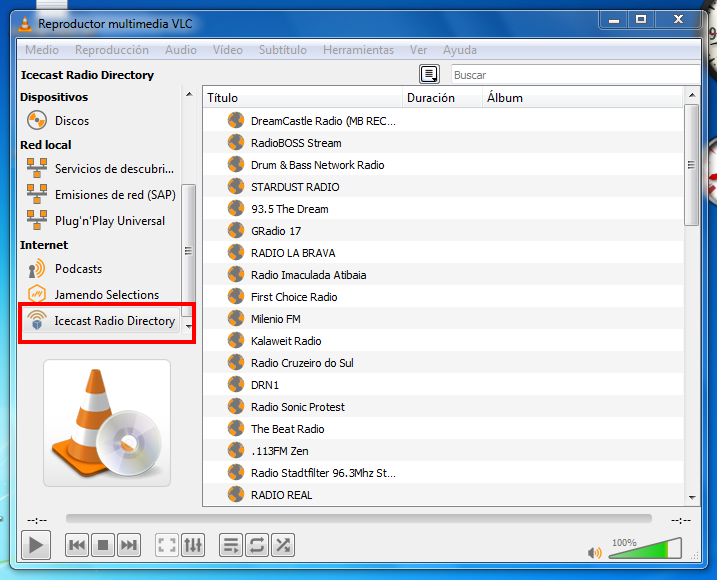Viewport: 717px width, 580px height.
Task: Open the Herramientas menu
Action: click(358, 50)
